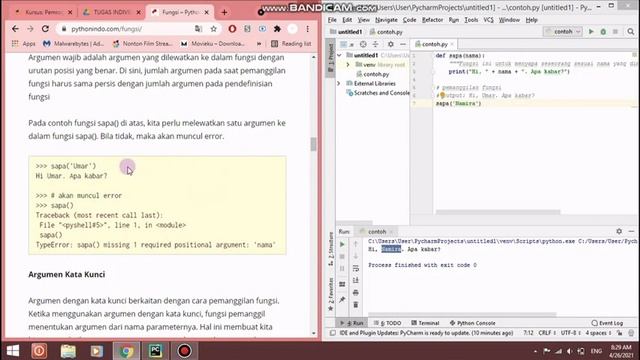Screen dimensions: 640x360
Task: Start debugging with the bug icon
Action: pyautogui.click(x=603, y=31)
